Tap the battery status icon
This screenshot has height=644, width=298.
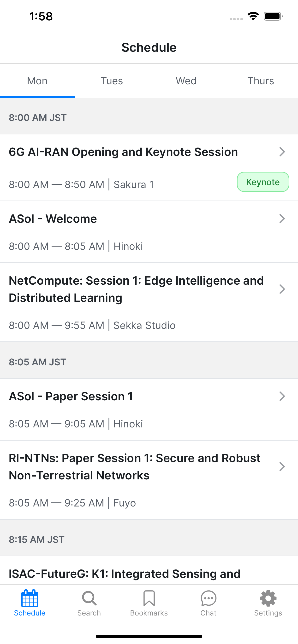pos(273,16)
